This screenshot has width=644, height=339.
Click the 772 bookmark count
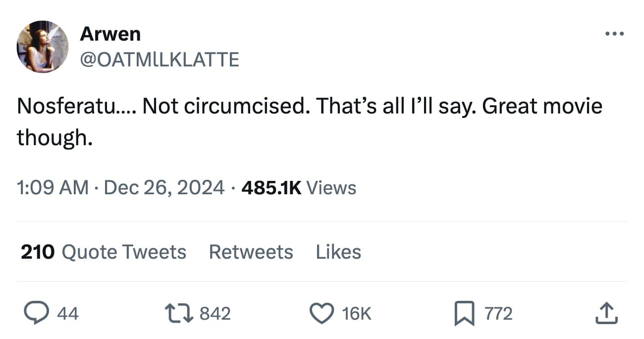click(x=498, y=314)
